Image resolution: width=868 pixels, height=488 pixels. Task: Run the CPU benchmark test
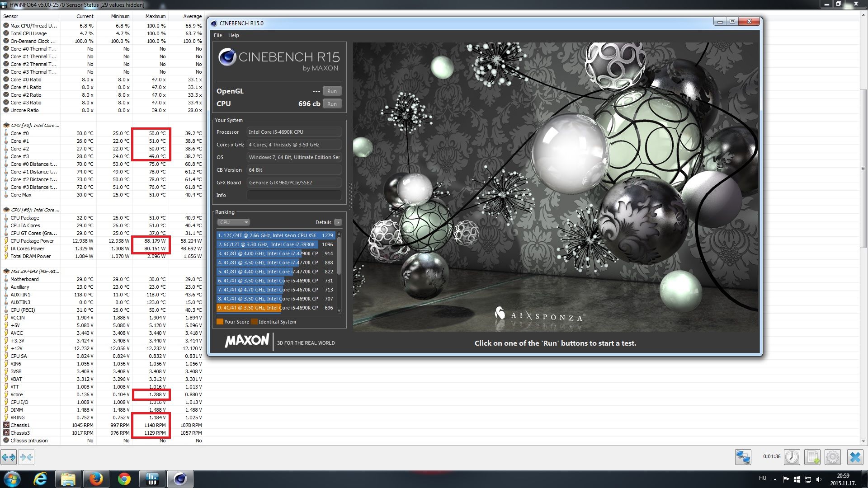[x=332, y=104]
